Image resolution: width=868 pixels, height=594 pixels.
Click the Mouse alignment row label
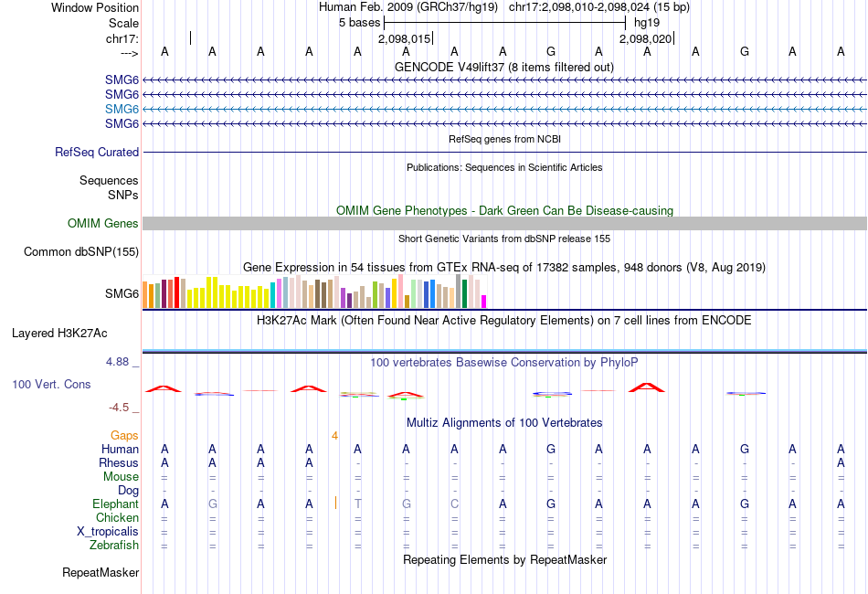(x=121, y=477)
